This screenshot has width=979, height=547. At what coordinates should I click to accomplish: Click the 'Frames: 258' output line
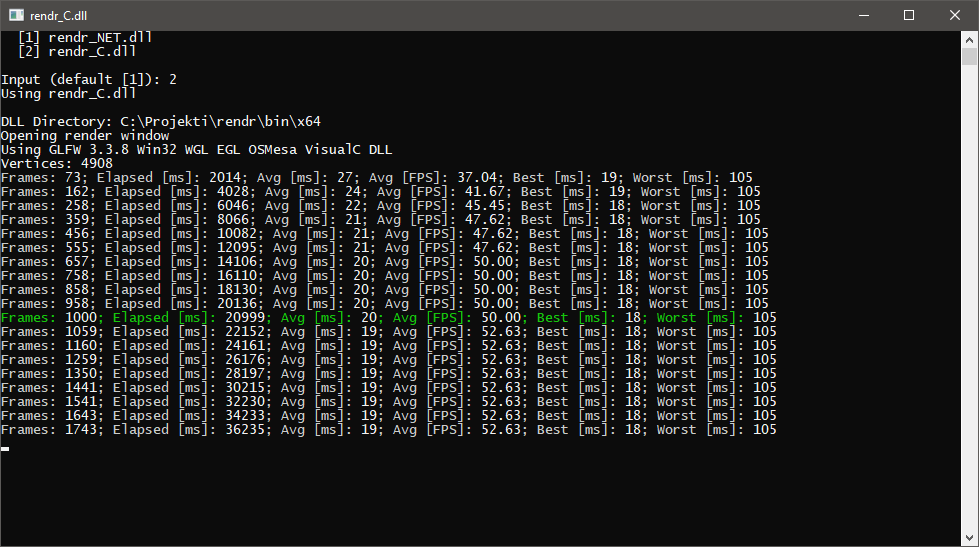pos(381,205)
